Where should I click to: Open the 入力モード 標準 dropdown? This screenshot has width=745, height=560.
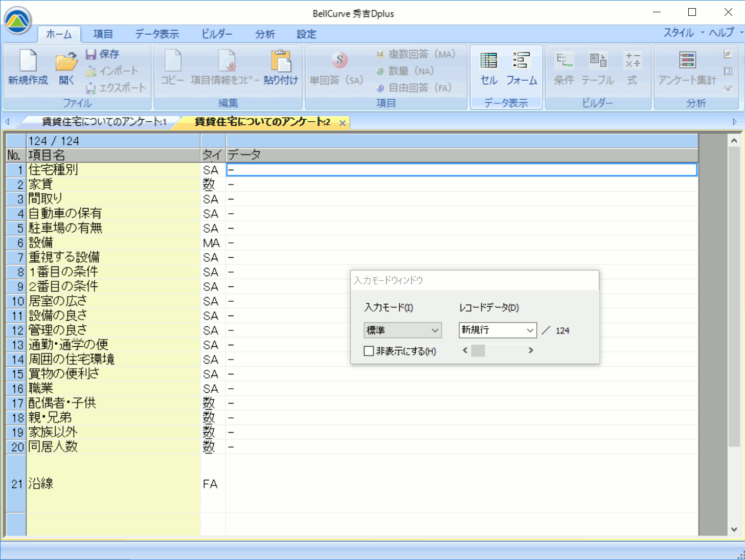402,330
